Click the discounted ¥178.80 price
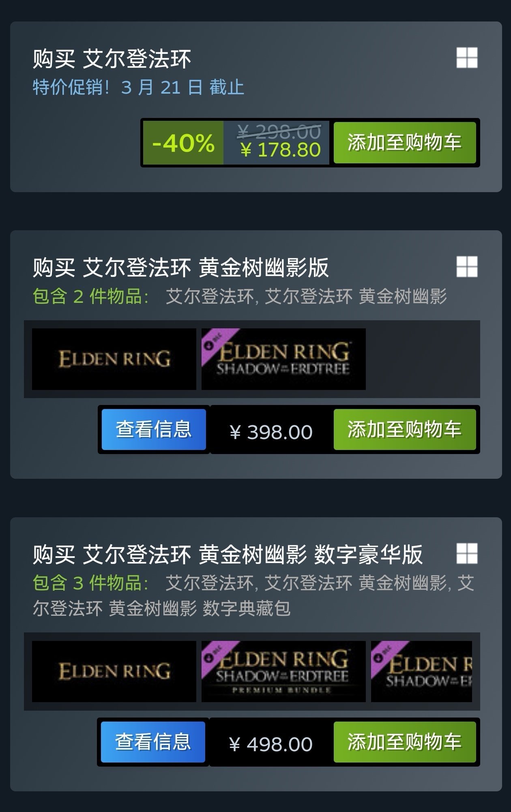 point(281,150)
